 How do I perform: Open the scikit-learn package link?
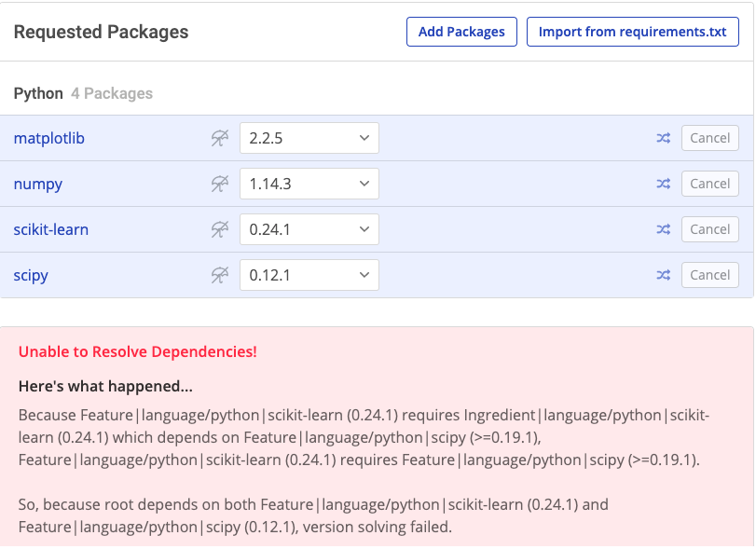coord(51,229)
